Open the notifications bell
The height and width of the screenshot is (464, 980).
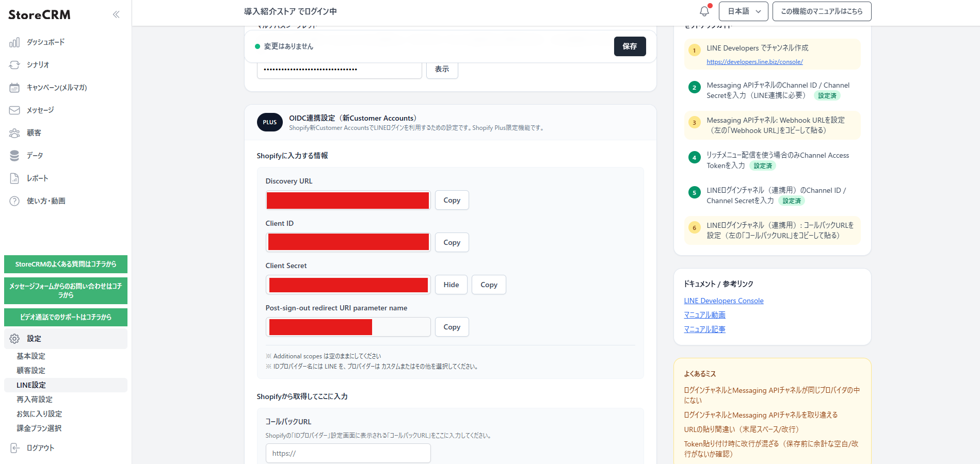(704, 11)
